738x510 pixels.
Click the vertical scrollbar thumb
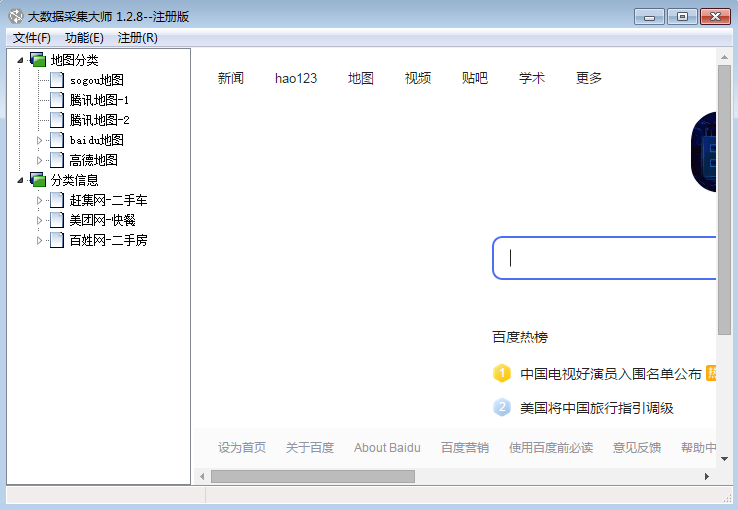(724, 200)
